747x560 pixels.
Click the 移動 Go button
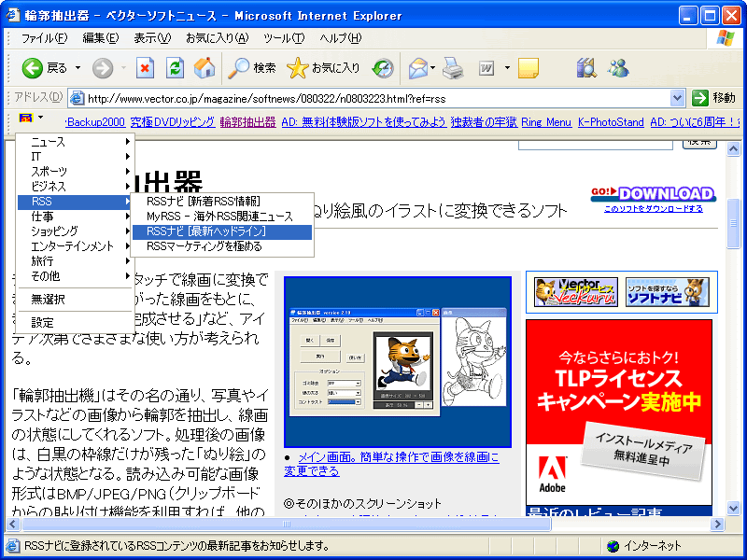tap(713, 98)
